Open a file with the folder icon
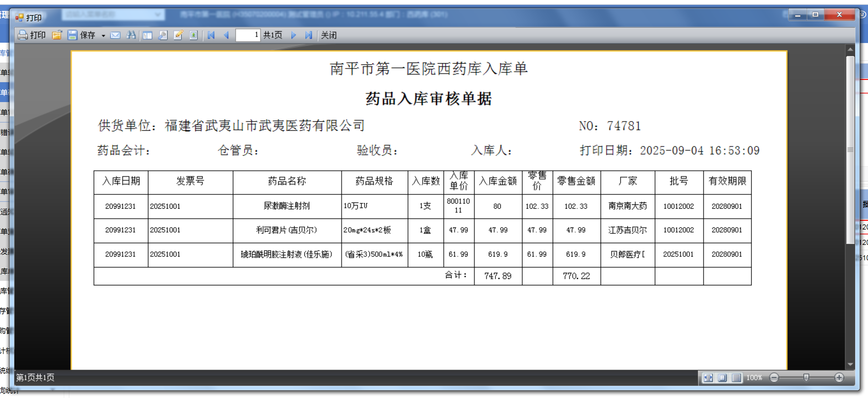The height and width of the screenshot is (398, 868). click(x=57, y=35)
